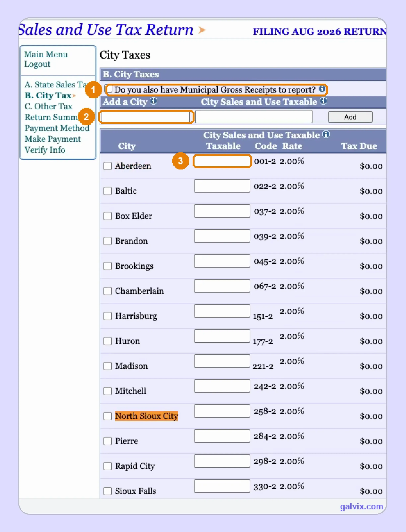Click Baltic taxable amount field
This screenshot has height=532, width=406.
(x=222, y=186)
